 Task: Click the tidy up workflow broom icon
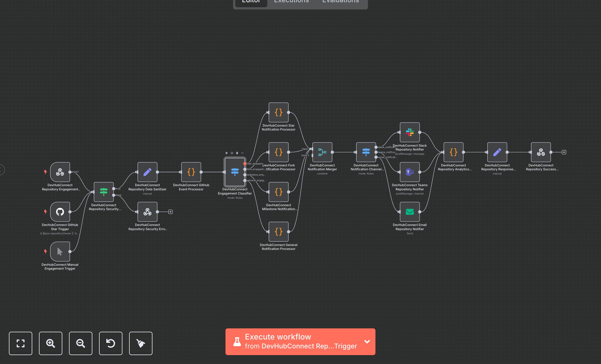141,343
